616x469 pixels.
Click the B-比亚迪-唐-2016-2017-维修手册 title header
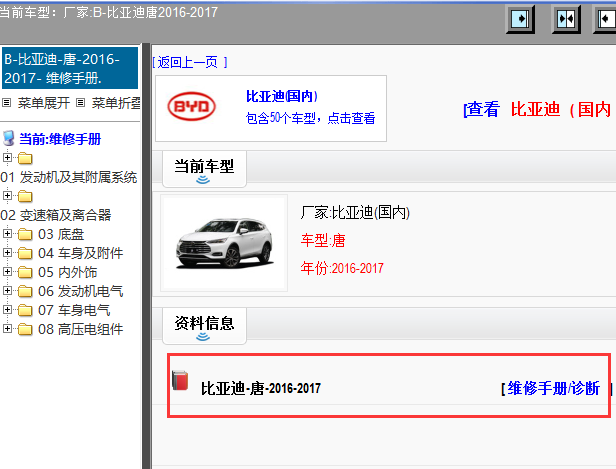point(70,68)
